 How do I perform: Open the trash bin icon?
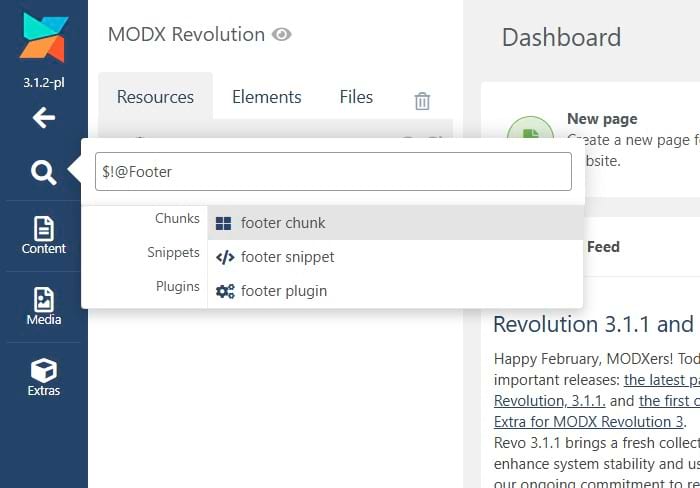(422, 100)
